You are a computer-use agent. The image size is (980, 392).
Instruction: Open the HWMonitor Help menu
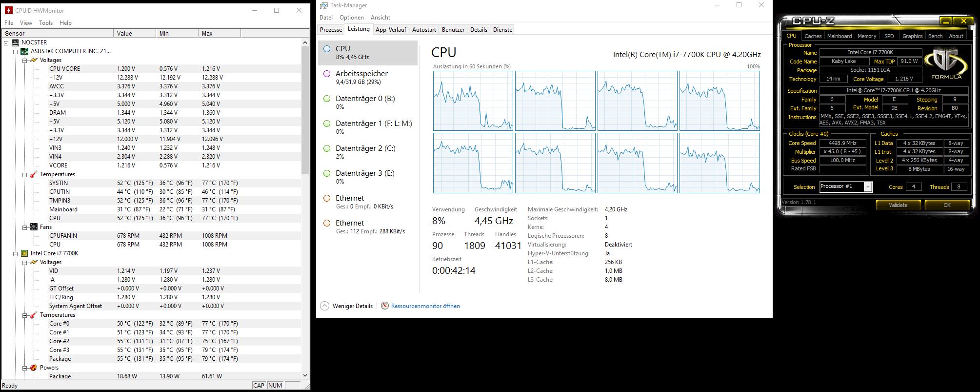click(x=65, y=23)
